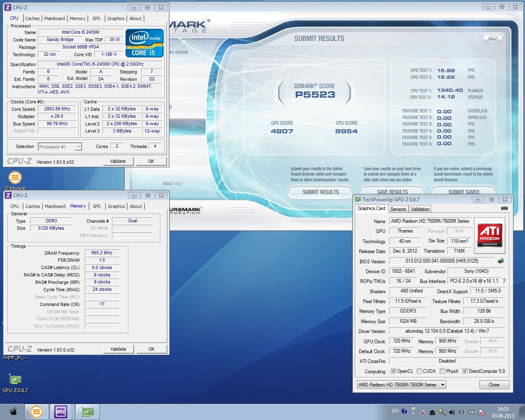Click the GPU-Z title bar app icon
Viewport: 525px width, 420px height.
tap(358, 200)
